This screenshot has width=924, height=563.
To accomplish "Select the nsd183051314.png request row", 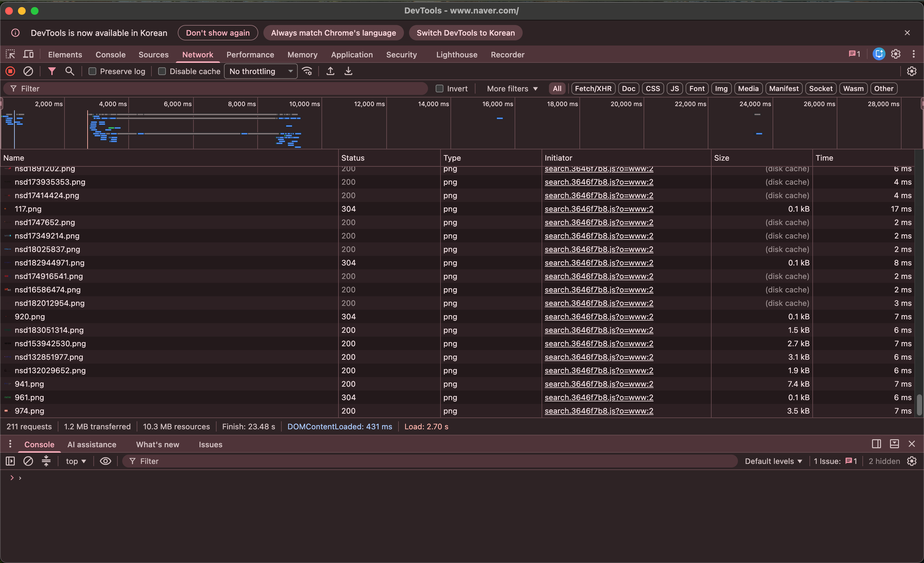I will (x=458, y=330).
